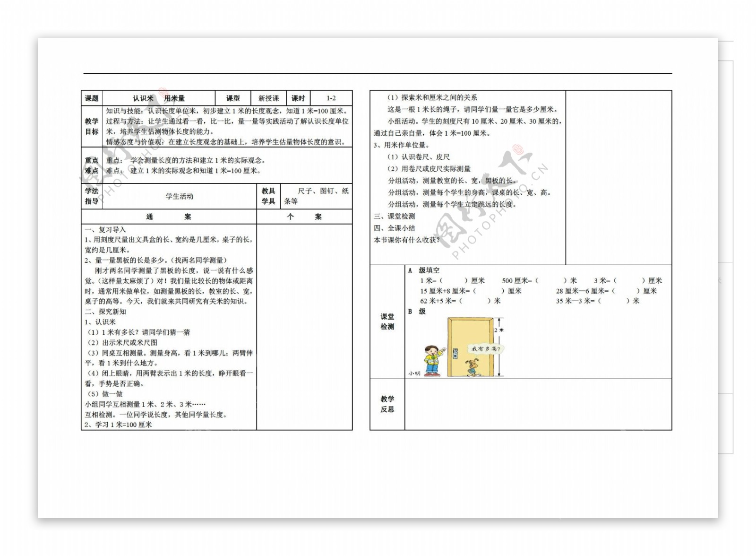Click the line '2、学习1米=100厘米'
The height and width of the screenshot is (556, 756).
[118, 425]
